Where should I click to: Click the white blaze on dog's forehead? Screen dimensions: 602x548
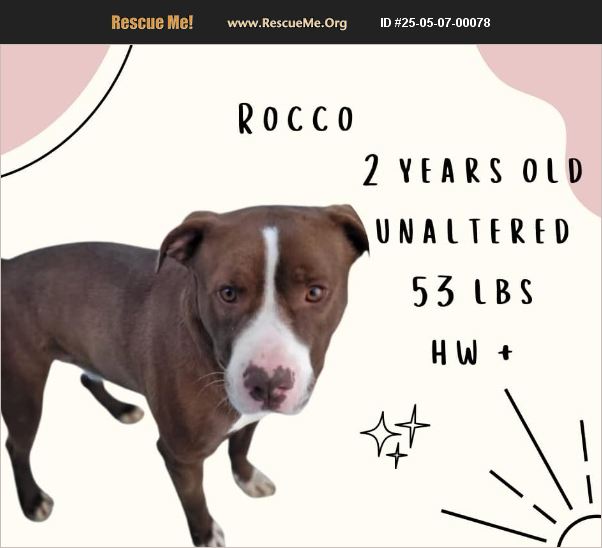[x=270, y=265]
